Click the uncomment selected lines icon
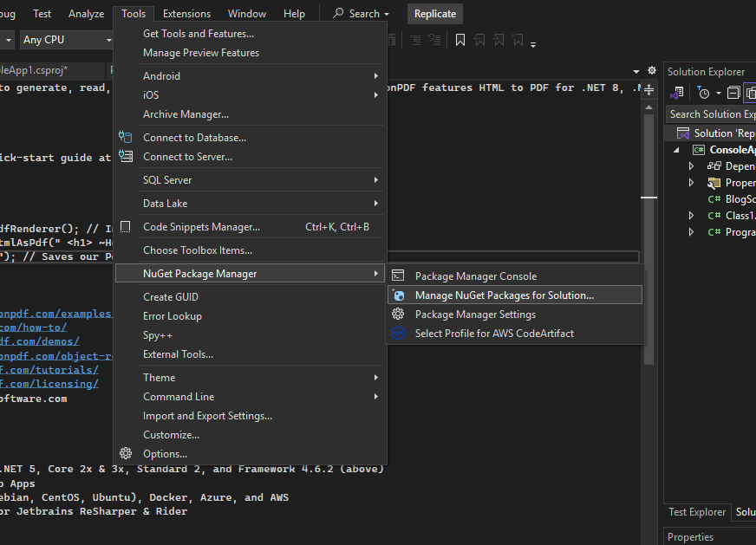The width and height of the screenshot is (756, 545). pos(434,40)
